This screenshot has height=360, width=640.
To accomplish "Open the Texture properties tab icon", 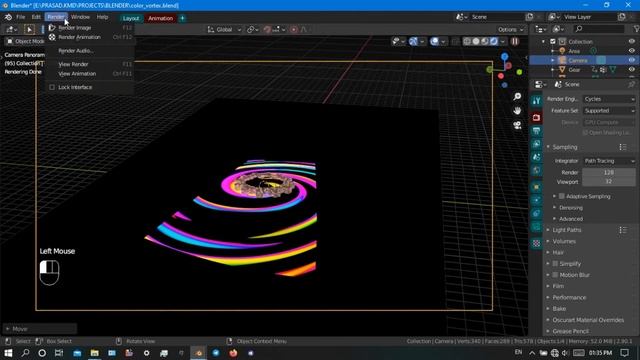I will click(x=536, y=243).
